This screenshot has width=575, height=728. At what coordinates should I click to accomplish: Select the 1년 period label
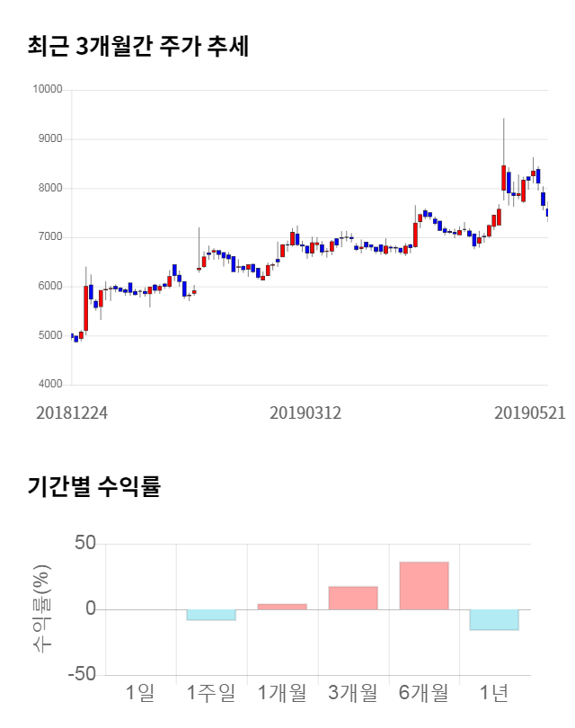(494, 693)
